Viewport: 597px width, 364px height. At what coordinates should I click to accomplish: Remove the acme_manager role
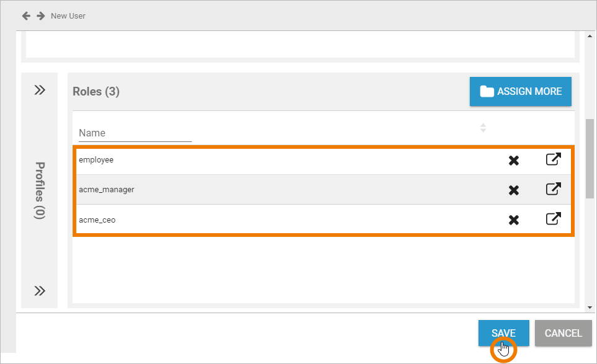pyautogui.click(x=514, y=190)
